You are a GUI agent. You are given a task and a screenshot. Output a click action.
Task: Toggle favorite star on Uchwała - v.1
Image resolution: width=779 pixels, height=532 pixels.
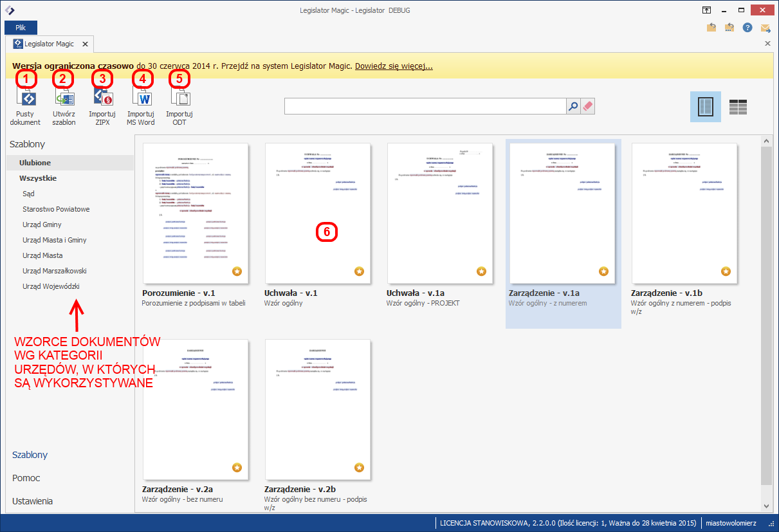coord(359,271)
